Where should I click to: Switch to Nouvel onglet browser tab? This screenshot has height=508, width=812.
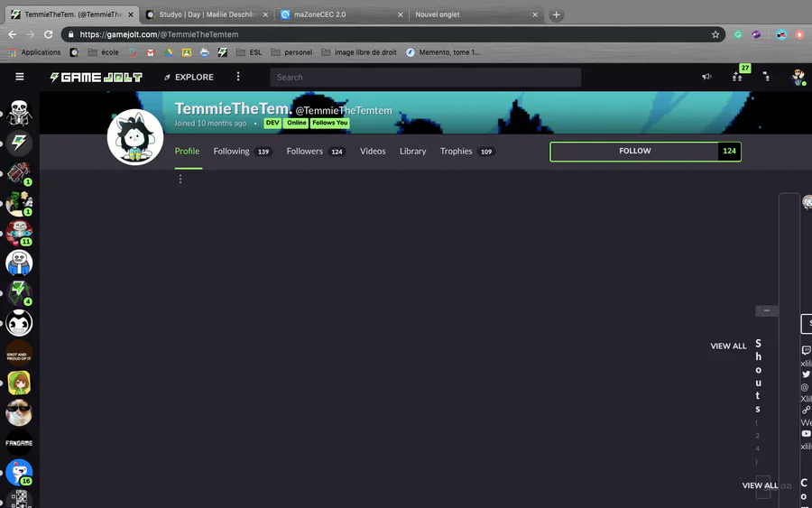point(476,14)
